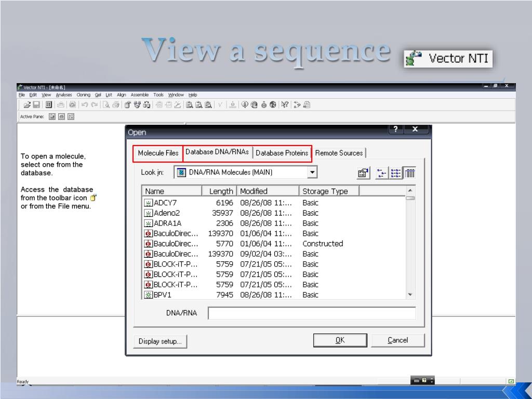Close the Open dialog with X
This screenshot has height=399, width=532.
[415, 129]
